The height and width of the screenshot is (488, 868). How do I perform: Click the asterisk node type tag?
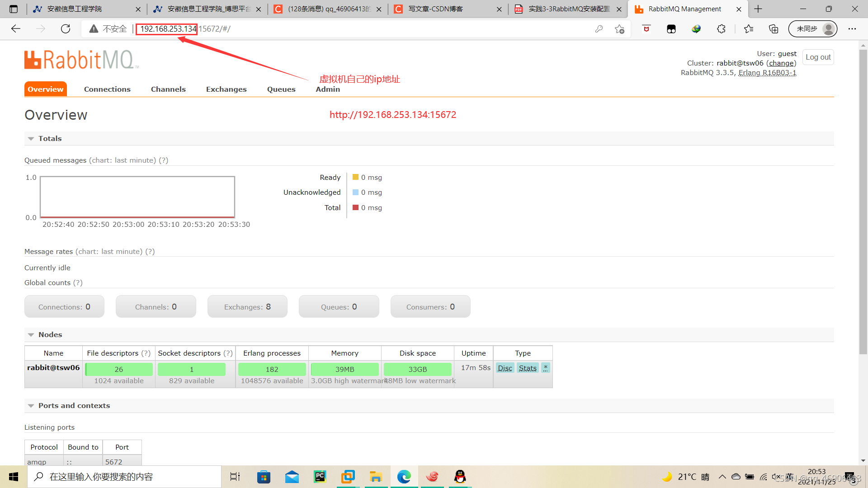546,368
